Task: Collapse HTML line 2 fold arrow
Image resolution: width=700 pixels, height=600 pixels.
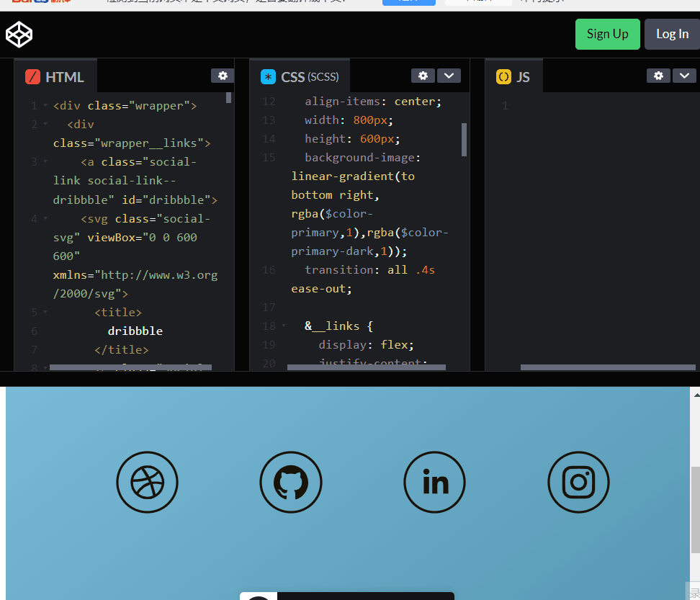Action: tap(45, 124)
